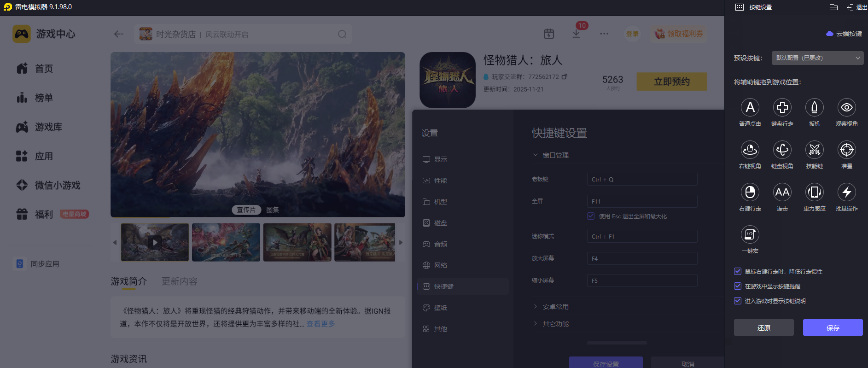This screenshot has height=368, width=868.
Task: Show previous screenshots with the left arrow
Action: tap(115, 242)
